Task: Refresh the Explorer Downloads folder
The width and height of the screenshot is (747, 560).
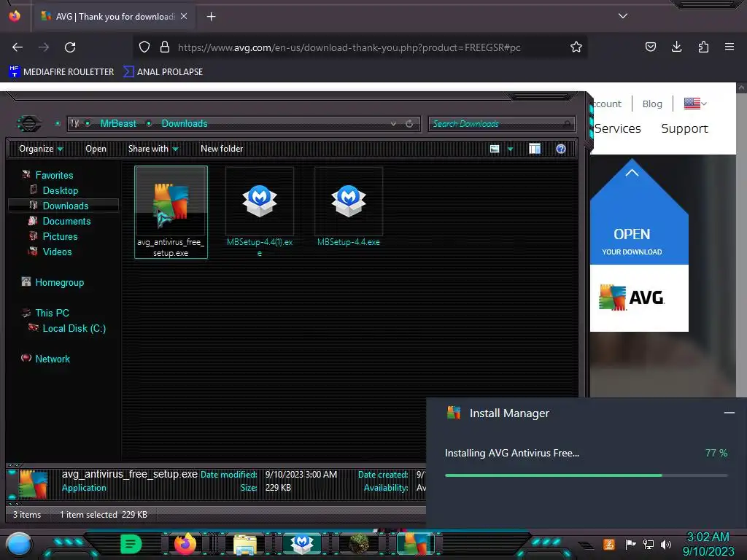Action: (x=409, y=124)
